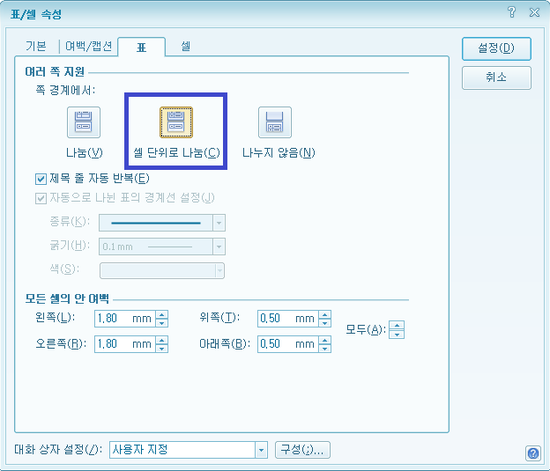
Task: Increase 왼쪽(L) margin with up arrow
Action: [x=162, y=315]
